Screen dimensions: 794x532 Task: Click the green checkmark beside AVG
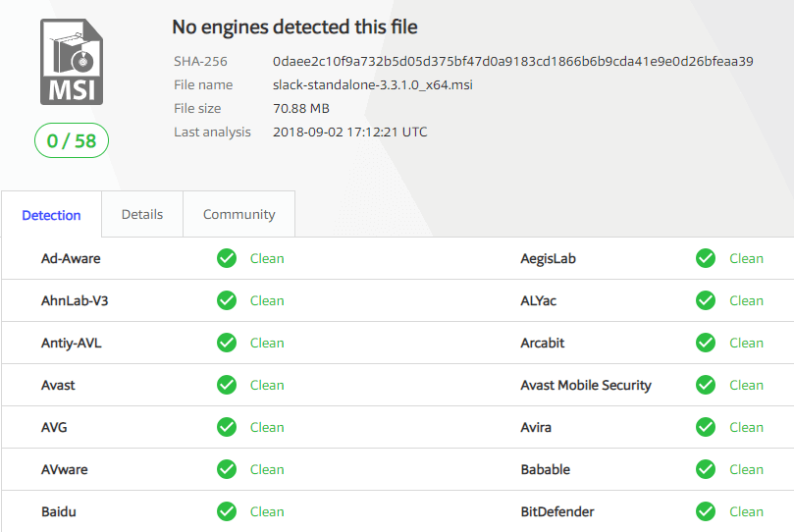pos(227,427)
